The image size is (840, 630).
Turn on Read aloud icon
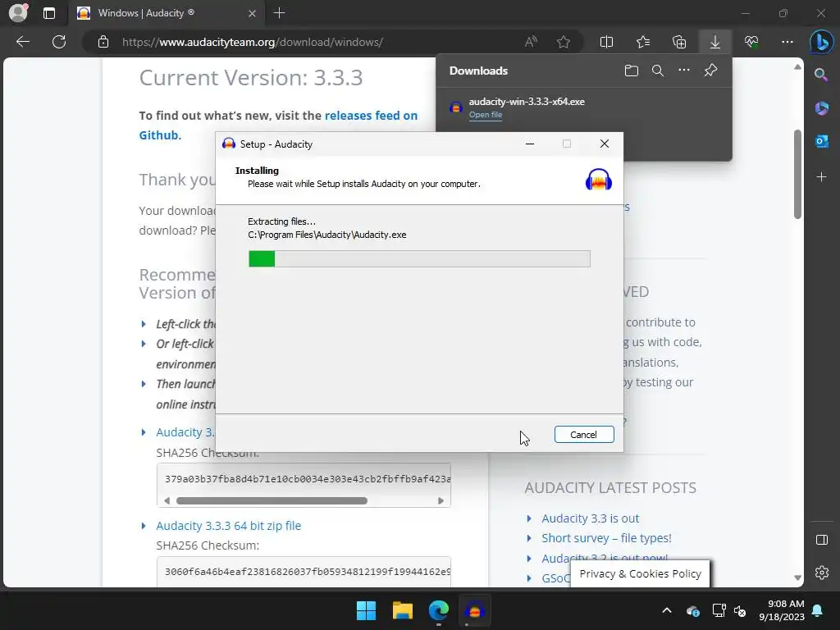pyautogui.click(x=531, y=42)
